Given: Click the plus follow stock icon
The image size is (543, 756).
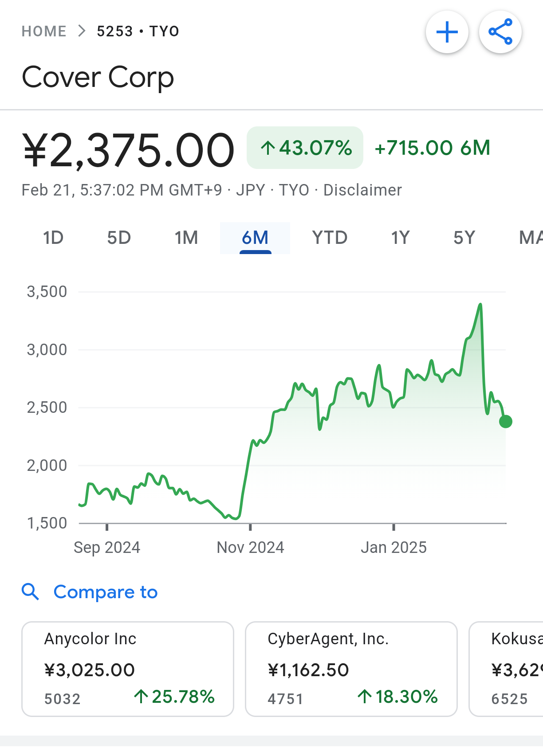Looking at the screenshot, I should pos(447,32).
